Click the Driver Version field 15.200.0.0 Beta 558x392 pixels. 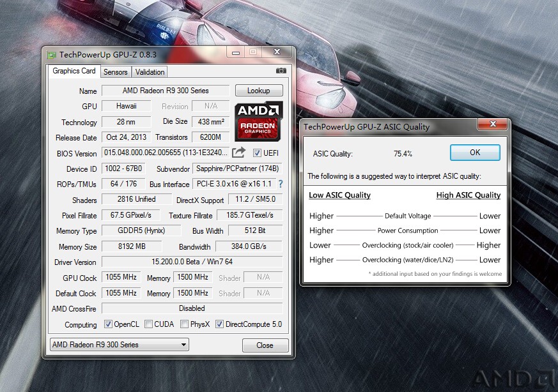point(192,262)
